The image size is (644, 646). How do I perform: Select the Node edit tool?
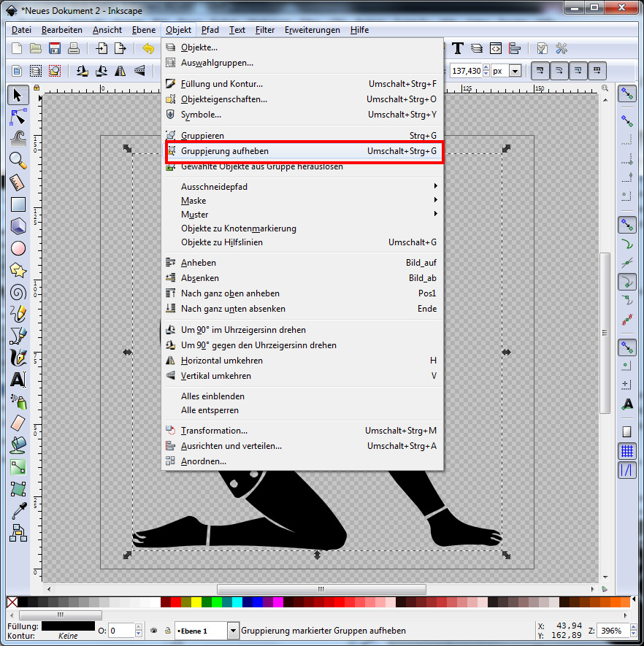click(x=18, y=117)
